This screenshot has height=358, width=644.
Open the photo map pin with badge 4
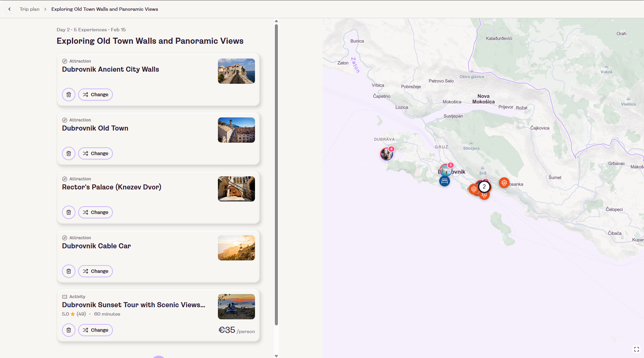386,154
